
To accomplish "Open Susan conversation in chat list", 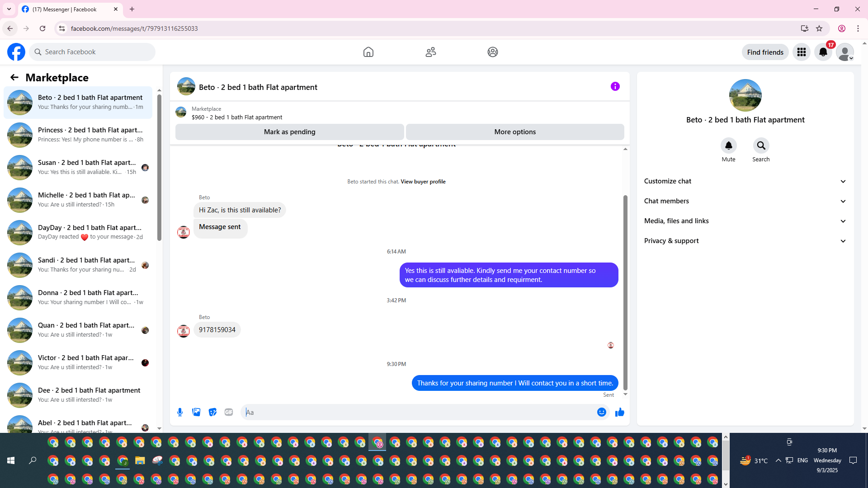I will coord(78,168).
